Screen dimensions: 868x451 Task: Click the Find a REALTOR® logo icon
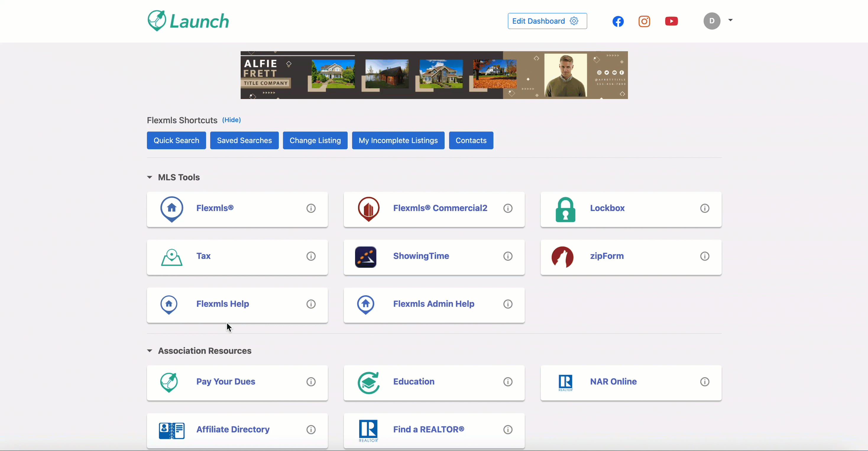click(x=368, y=431)
